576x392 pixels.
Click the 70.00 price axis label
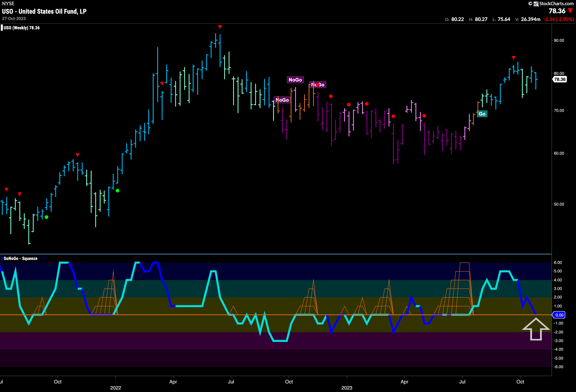tap(559, 110)
